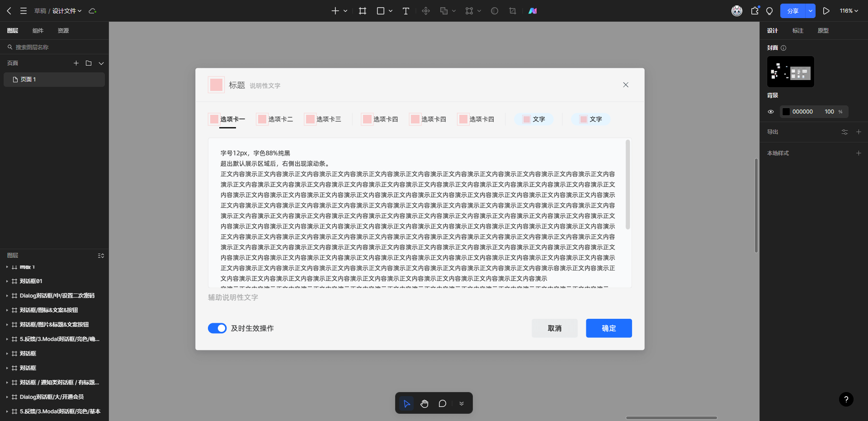Open the shape tool dropdown arrow
Image resolution: width=868 pixels, height=421 pixels.
(391, 11)
